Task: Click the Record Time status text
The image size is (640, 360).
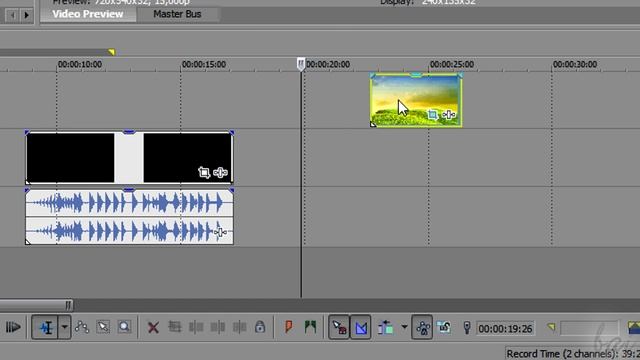Action: [x=573, y=353]
